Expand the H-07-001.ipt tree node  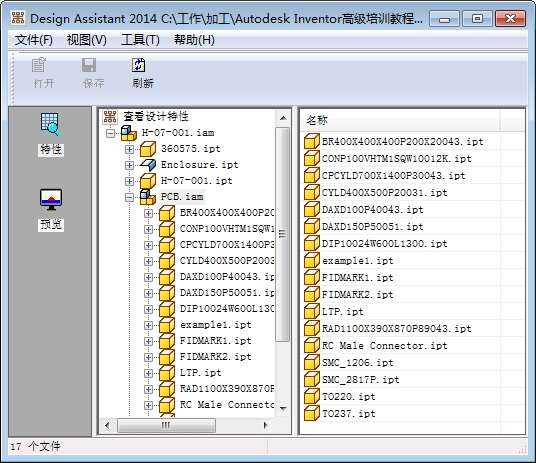129,181
